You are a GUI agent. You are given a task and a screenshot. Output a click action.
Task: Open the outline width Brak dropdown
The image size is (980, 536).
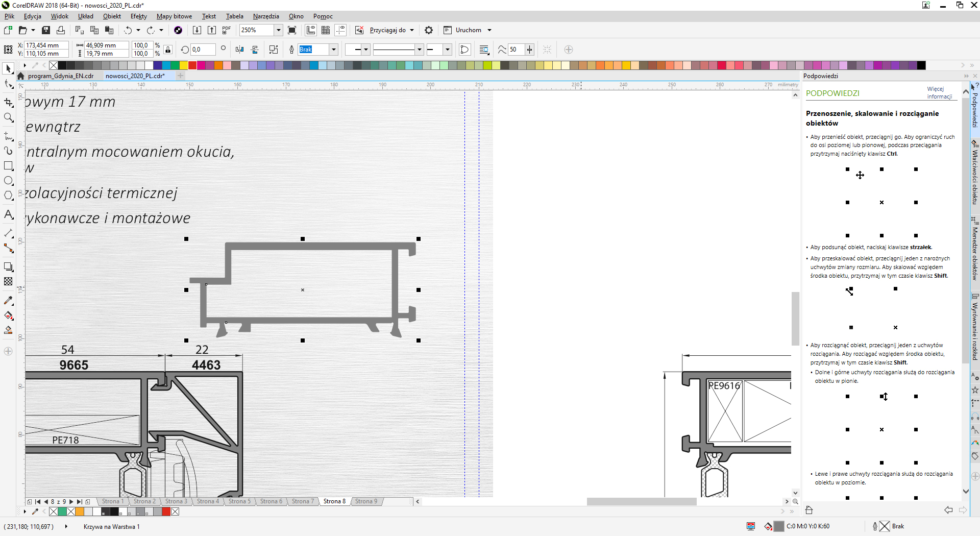tap(334, 50)
